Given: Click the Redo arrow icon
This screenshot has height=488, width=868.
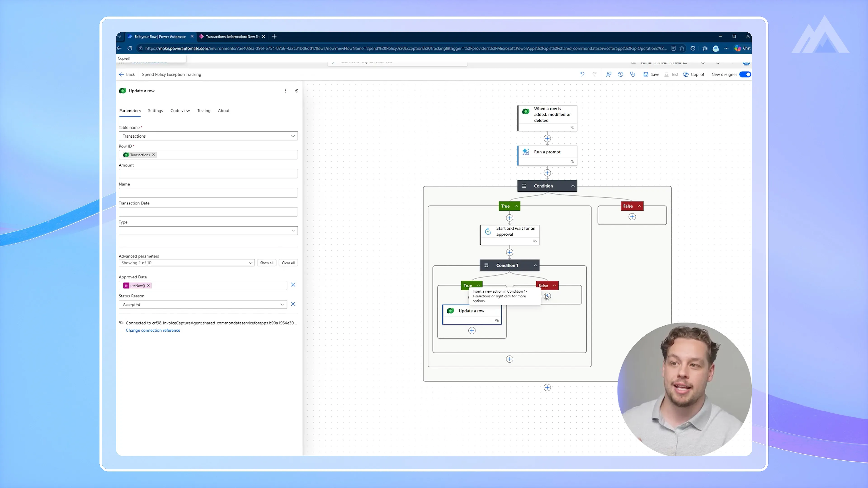Looking at the screenshot, I should pyautogui.click(x=594, y=74).
